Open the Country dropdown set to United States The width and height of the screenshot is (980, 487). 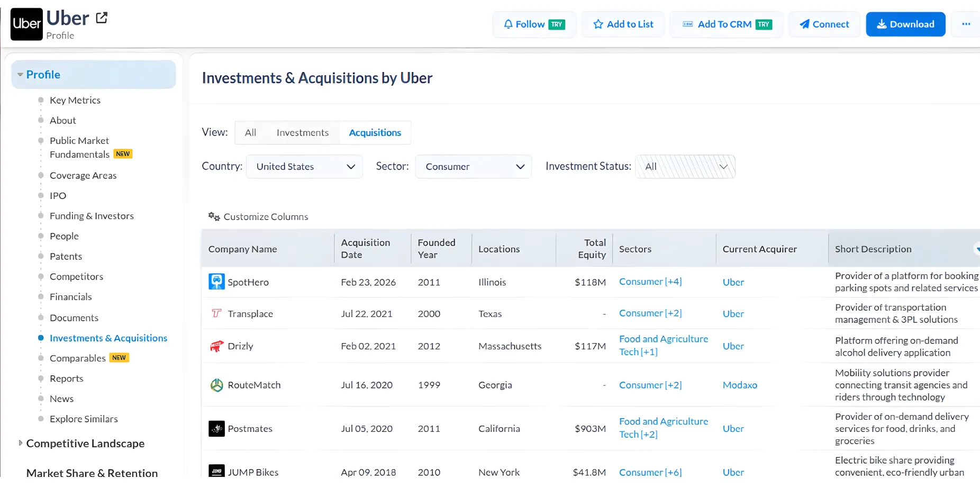[x=304, y=167]
